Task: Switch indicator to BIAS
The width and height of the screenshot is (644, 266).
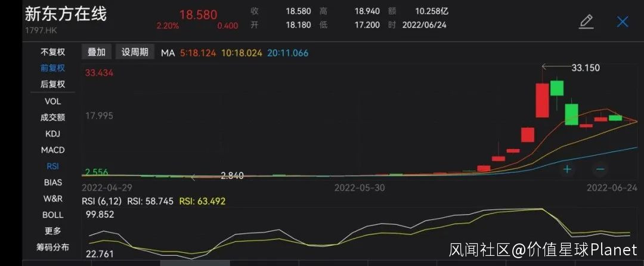Action: (x=52, y=183)
